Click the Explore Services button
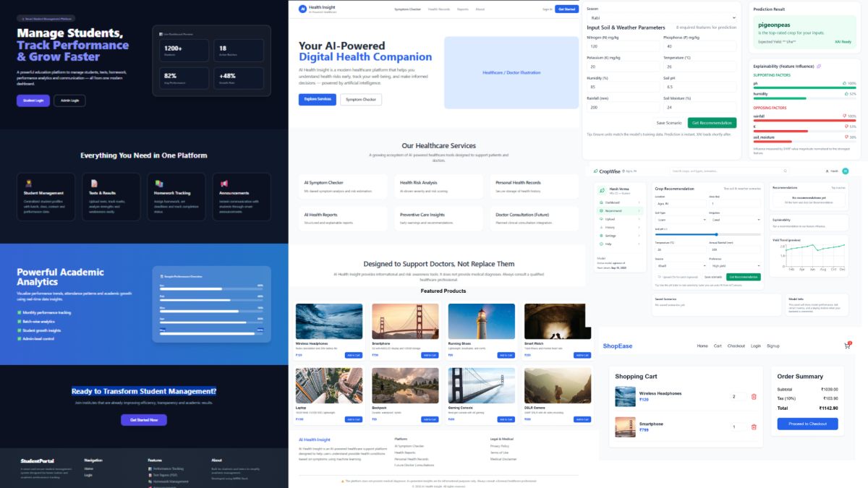 317,100
